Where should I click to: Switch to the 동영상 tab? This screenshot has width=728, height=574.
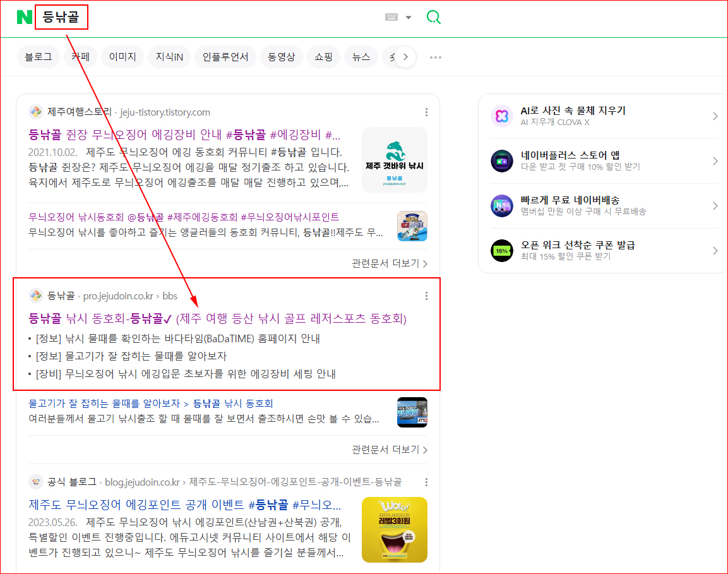click(x=282, y=57)
